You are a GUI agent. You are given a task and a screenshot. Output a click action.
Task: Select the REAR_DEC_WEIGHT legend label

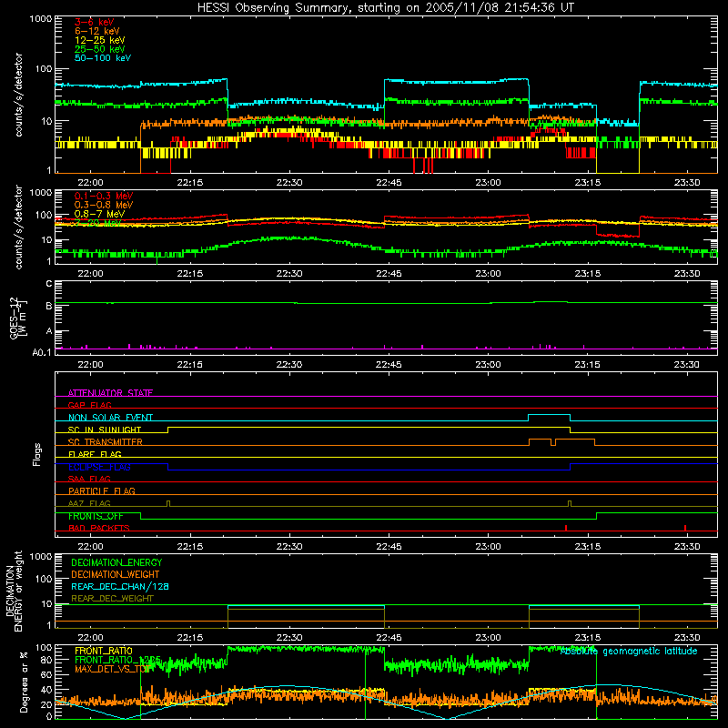pyautogui.click(x=112, y=599)
